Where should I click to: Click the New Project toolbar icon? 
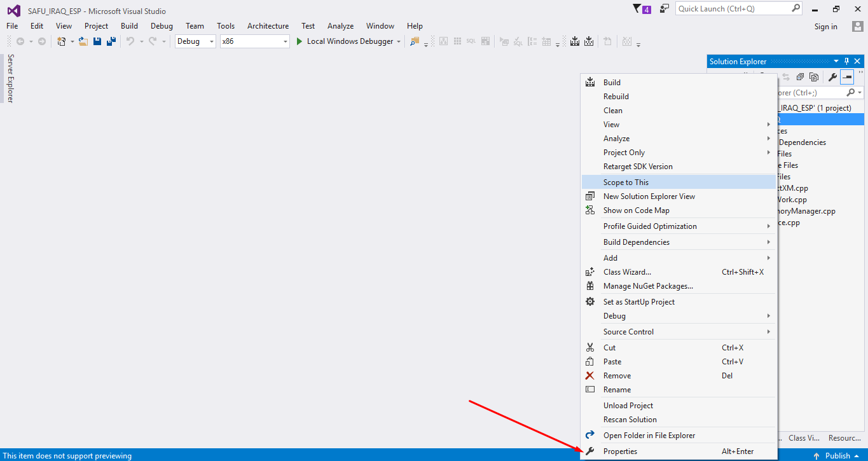pyautogui.click(x=62, y=41)
